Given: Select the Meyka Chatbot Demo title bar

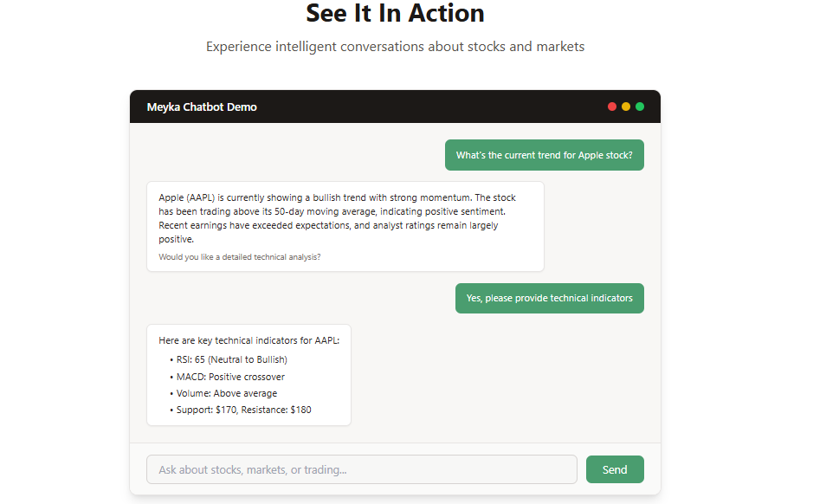Looking at the screenshot, I should pos(202,107).
